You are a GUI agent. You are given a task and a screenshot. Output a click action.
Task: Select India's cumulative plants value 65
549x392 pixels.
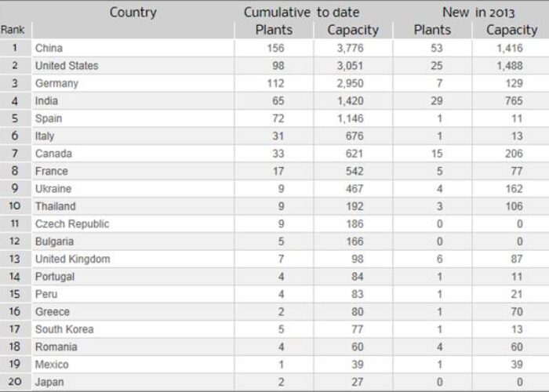tap(278, 101)
